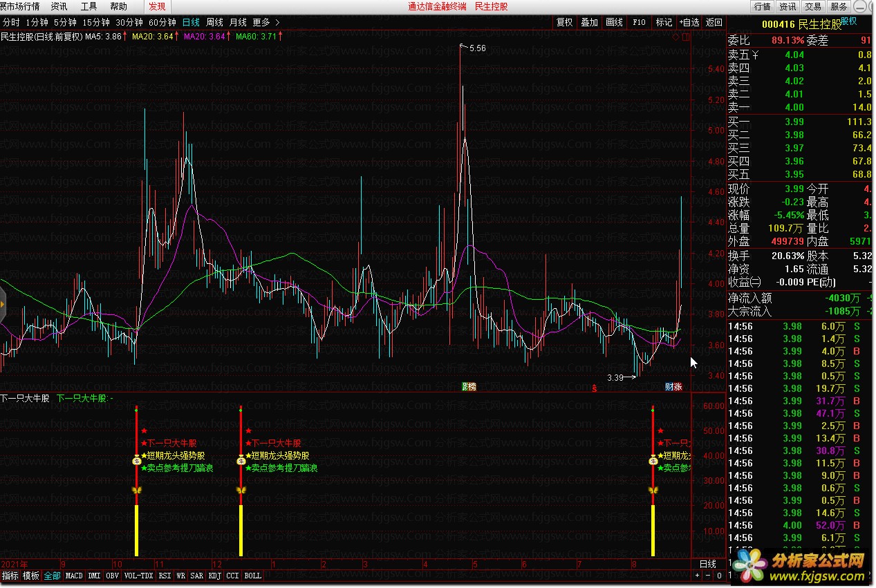Screen dimensions: 876x588
Task: Click the red 张 marker beside 财
Action: (x=678, y=386)
